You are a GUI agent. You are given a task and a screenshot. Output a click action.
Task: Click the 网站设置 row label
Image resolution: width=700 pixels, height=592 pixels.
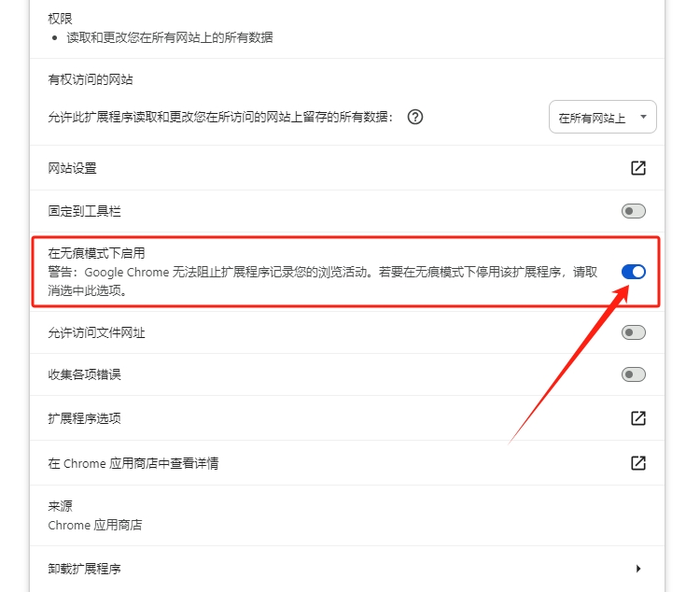[x=73, y=169]
